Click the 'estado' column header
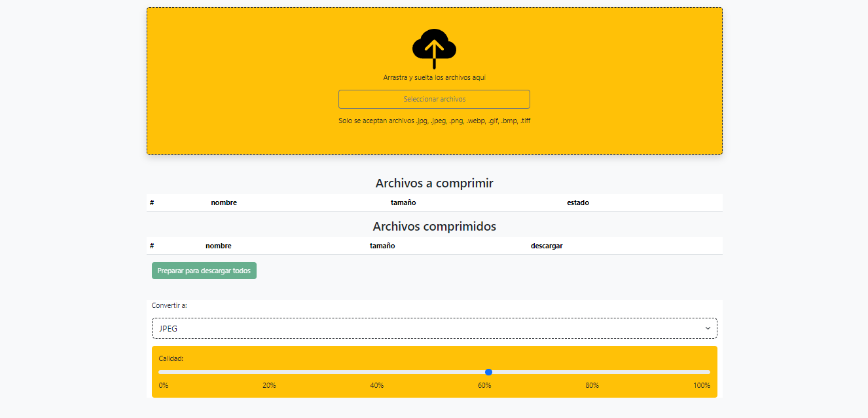Screen dimensions: 868x418 [578, 203]
